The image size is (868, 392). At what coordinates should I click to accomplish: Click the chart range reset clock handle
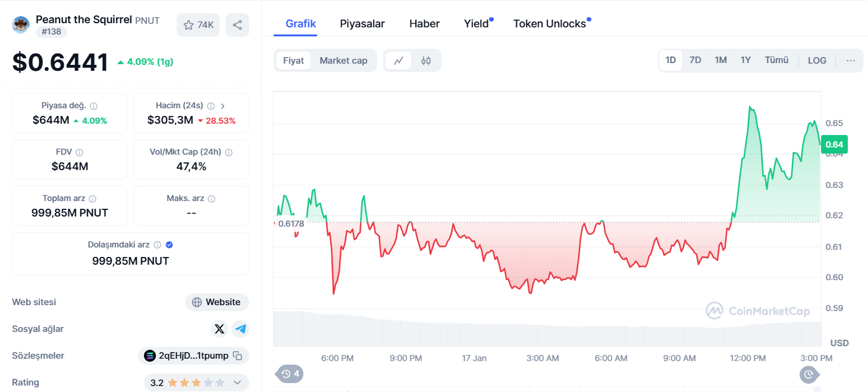809,374
